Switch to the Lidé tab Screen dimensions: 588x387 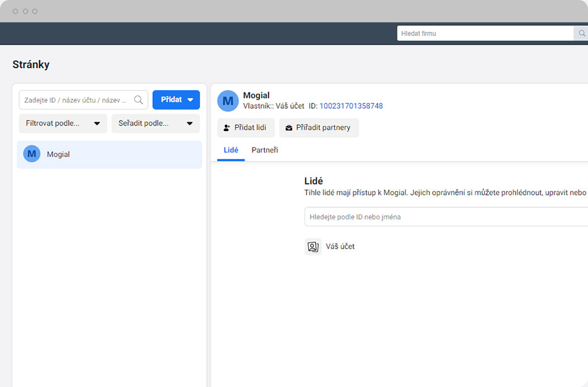(x=231, y=150)
